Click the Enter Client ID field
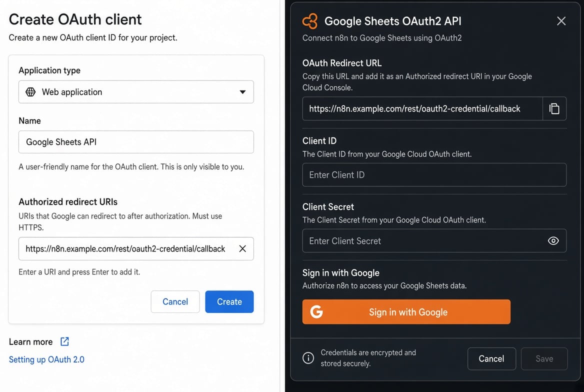This screenshot has height=392, width=584. pyautogui.click(x=434, y=175)
